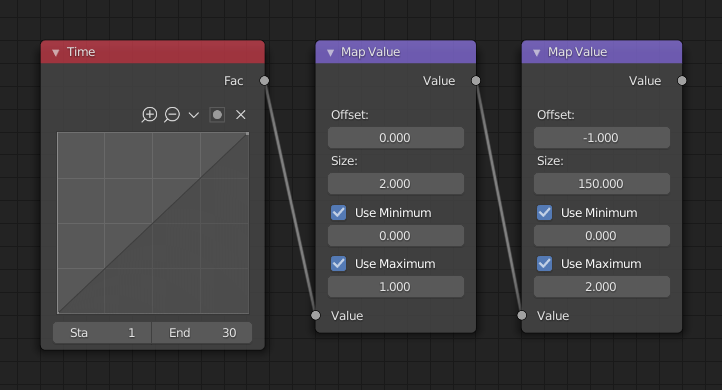Click the Time node Fac output socket

tap(264, 81)
